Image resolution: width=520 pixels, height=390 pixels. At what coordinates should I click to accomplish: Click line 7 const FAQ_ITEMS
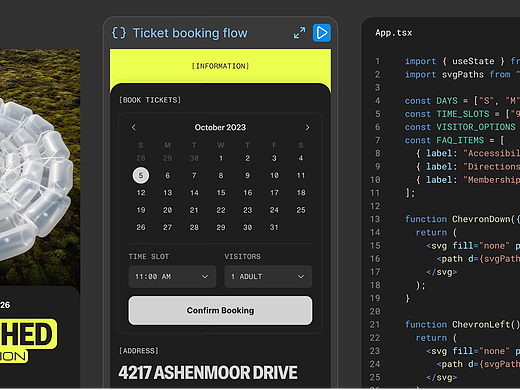(x=454, y=140)
